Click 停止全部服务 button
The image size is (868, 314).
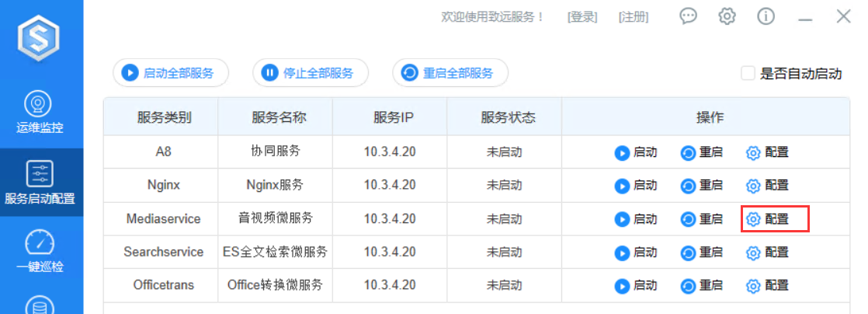point(311,73)
